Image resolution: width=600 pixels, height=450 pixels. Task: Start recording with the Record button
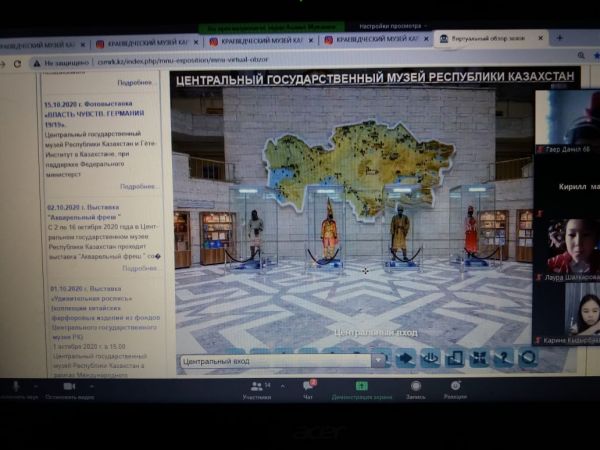pos(415,387)
